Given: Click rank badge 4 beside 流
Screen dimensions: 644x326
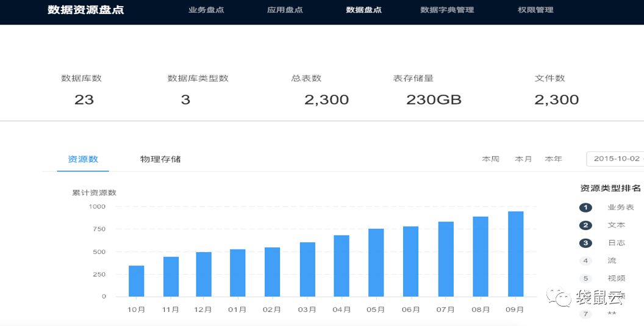Looking at the screenshot, I should pyautogui.click(x=585, y=261).
